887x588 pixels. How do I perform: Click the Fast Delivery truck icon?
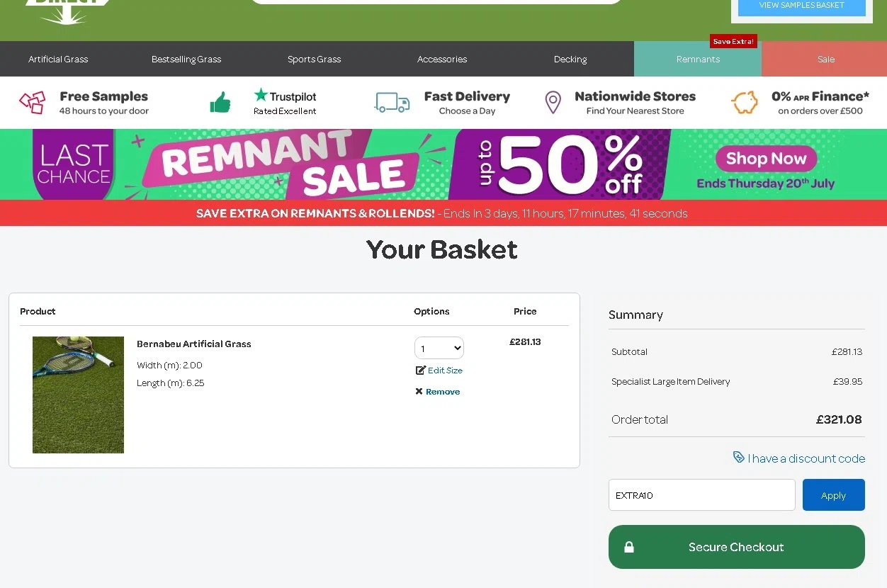[392, 103]
